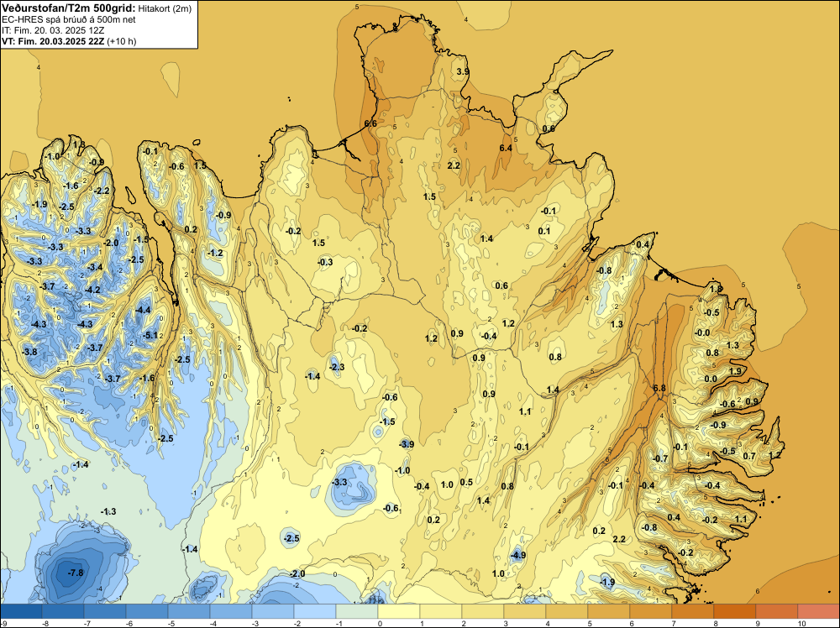The width and height of the screenshot is (840, 628).
Task: Click the temperature value '-0.0' in the east
Action: tap(702, 332)
